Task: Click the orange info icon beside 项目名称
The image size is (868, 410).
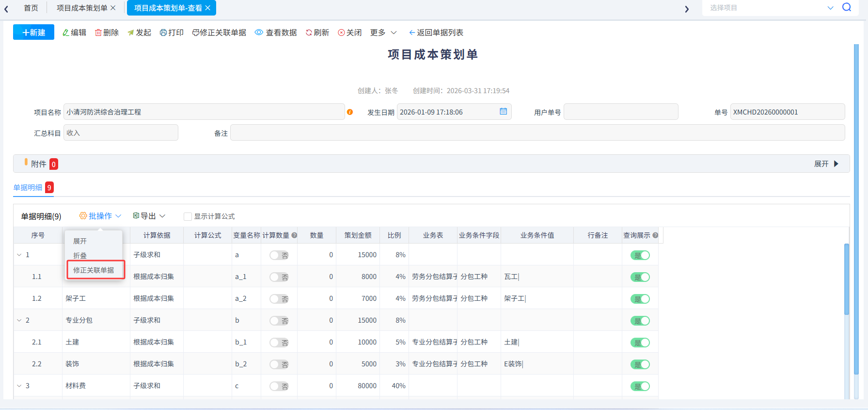Action: click(350, 112)
